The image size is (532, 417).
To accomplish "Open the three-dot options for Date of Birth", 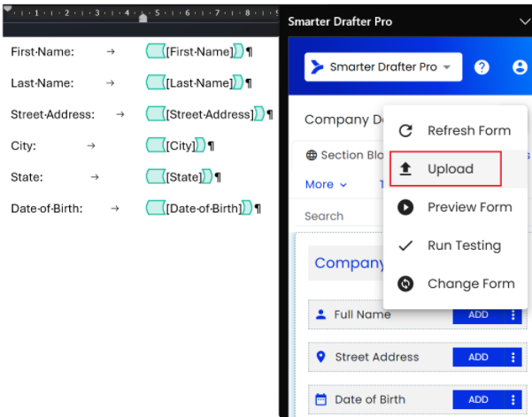I will [x=513, y=399].
